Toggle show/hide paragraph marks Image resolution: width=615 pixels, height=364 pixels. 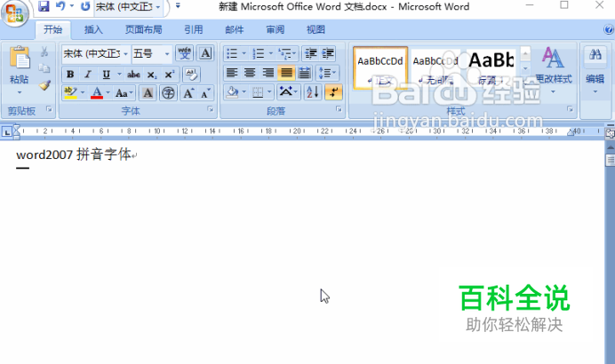333,92
